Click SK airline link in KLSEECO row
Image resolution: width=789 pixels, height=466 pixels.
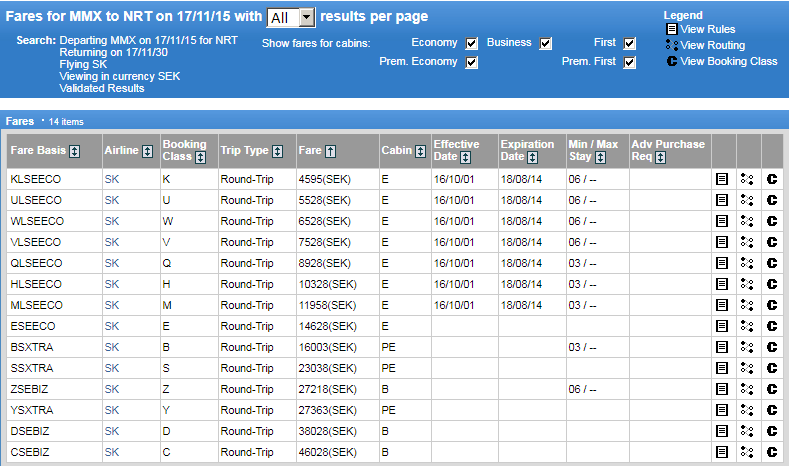point(111,180)
